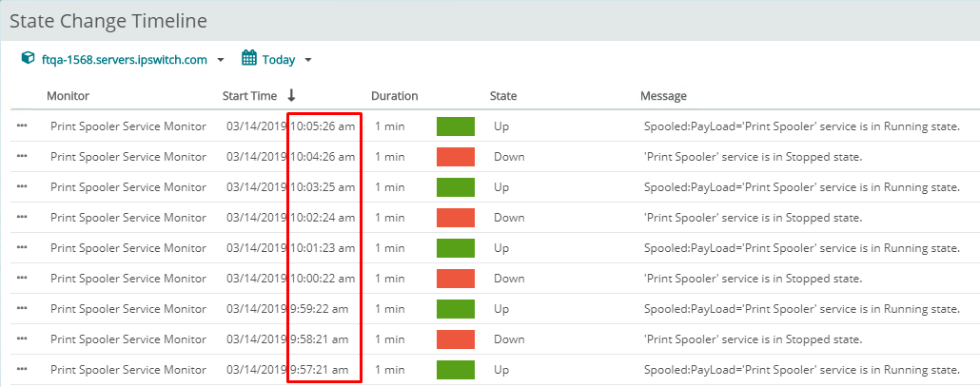Click red Down state bar at 10:00:22 am
The image size is (980, 387).
coord(456,279)
